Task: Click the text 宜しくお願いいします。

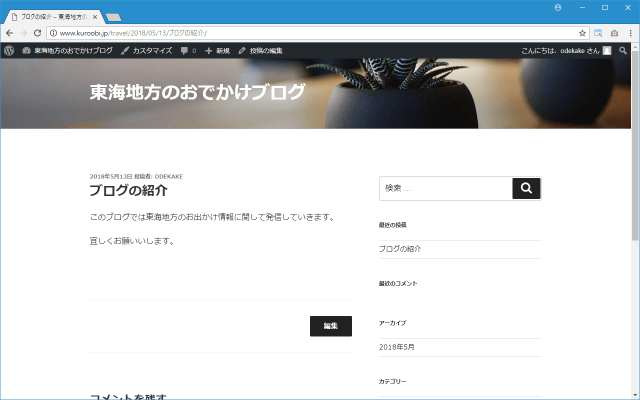Action: click(132, 241)
